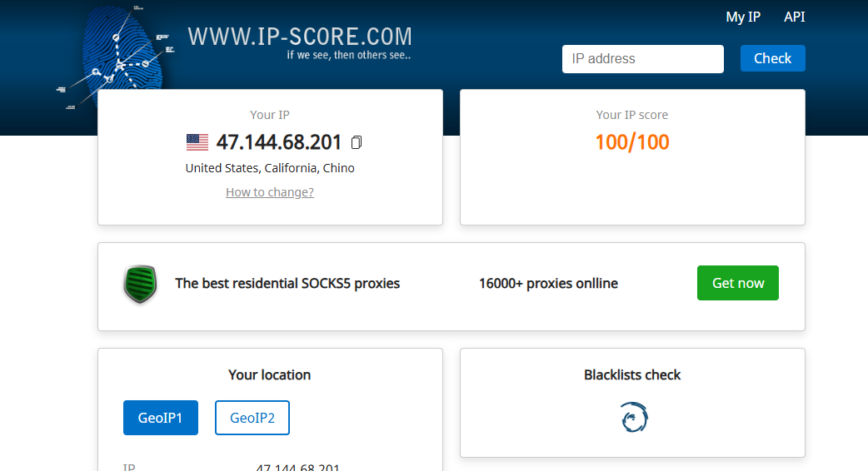Follow the 'How to change?' link
The width and height of the screenshot is (868, 471).
coord(270,192)
